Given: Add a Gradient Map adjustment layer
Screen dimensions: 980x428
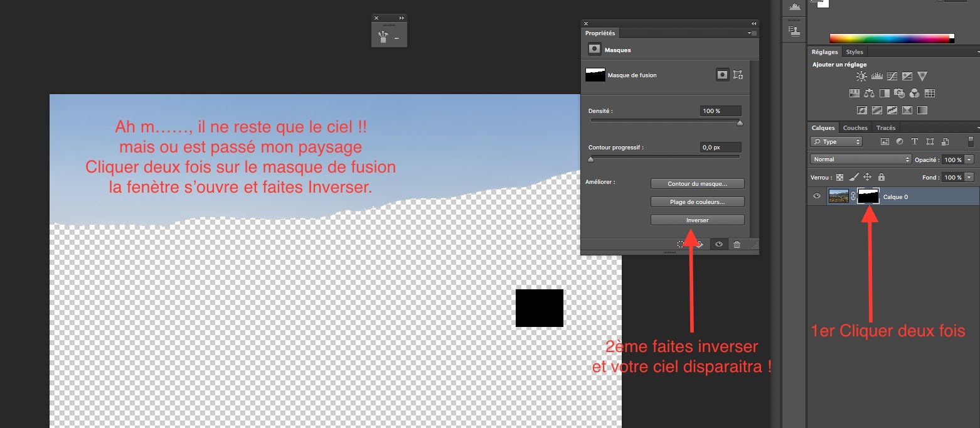Looking at the screenshot, I should [x=922, y=110].
